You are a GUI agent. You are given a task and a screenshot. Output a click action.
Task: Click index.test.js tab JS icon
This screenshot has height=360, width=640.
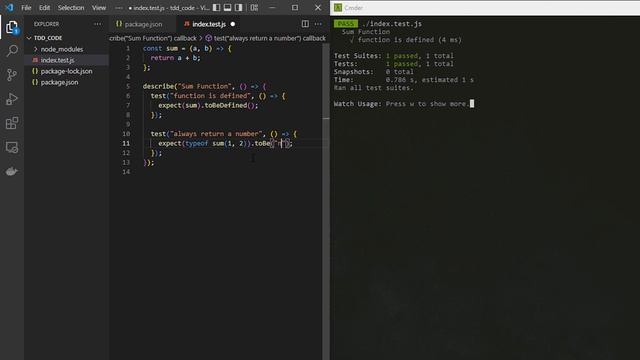pos(187,24)
